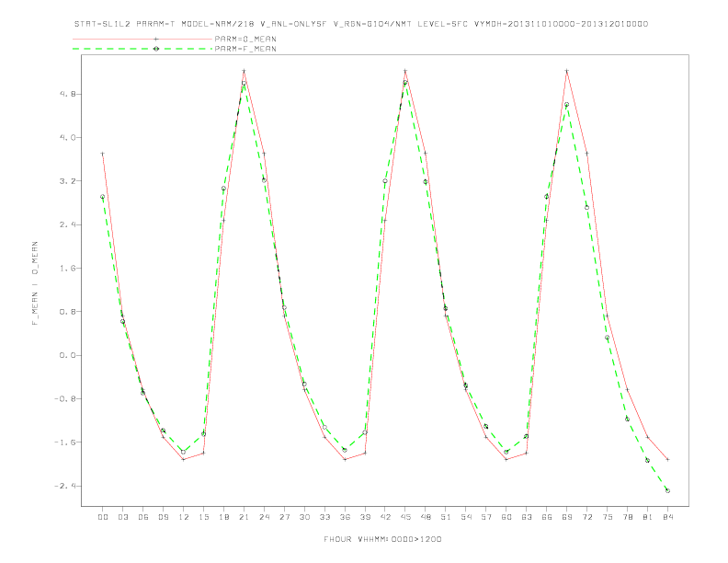The height and width of the screenshot is (563, 728).
Task: Click the 24 forecast hour tick label
Action: pyautogui.click(x=264, y=517)
